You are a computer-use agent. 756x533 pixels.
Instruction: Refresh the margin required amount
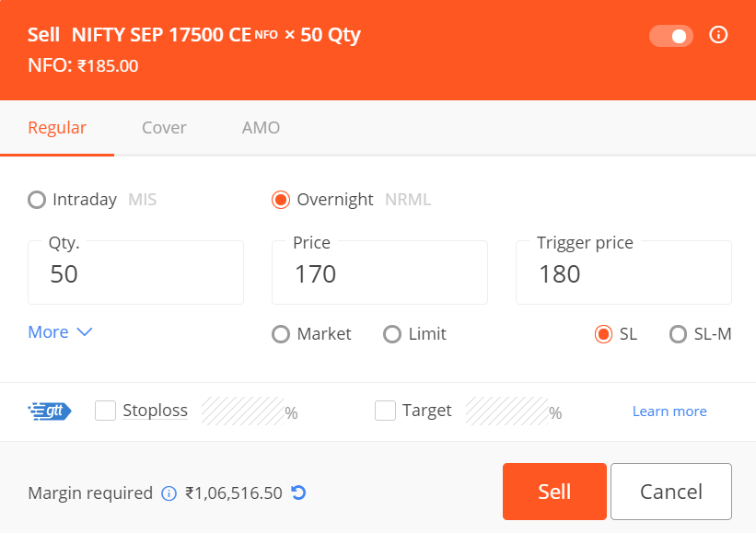coord(299,492)
